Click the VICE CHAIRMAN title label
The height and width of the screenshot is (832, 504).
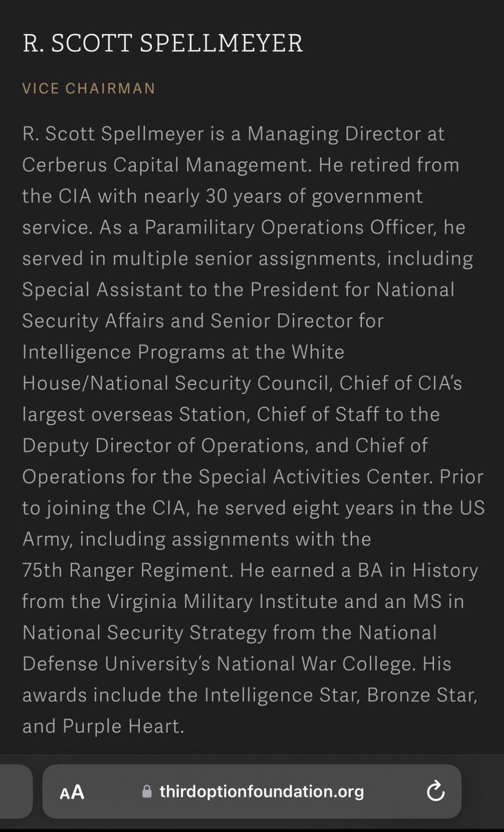click(89, 89)
